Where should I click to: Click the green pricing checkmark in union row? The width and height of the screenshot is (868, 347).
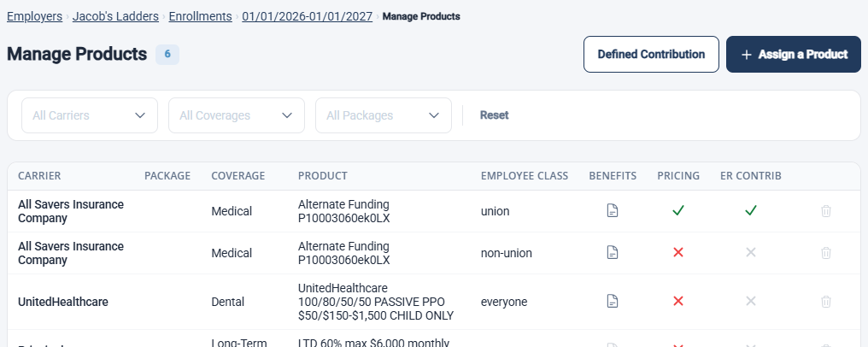tap(678, 211)
